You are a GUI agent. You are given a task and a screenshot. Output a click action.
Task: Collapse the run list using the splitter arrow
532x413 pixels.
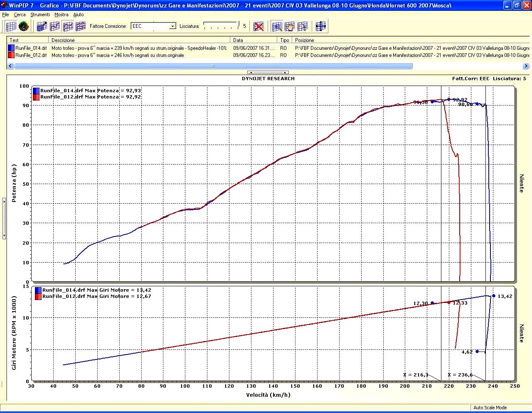268,72
